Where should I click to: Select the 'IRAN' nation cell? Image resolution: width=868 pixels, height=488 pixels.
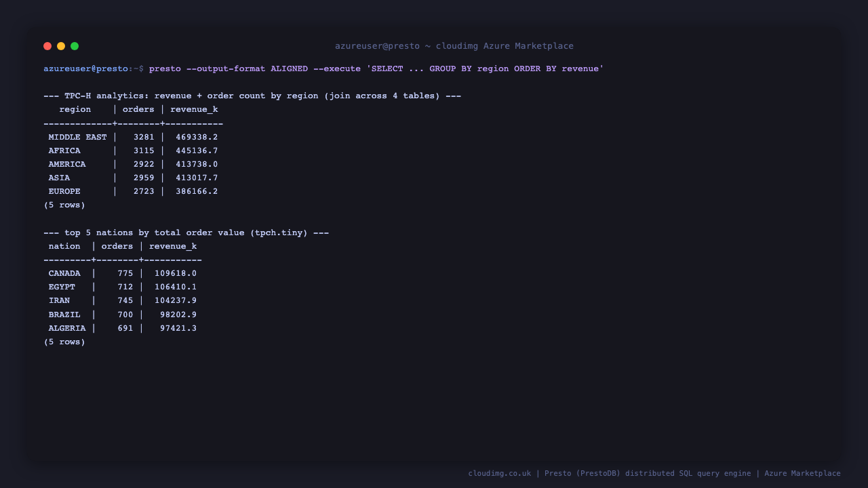pyautogui.click(x=59, y=300)
